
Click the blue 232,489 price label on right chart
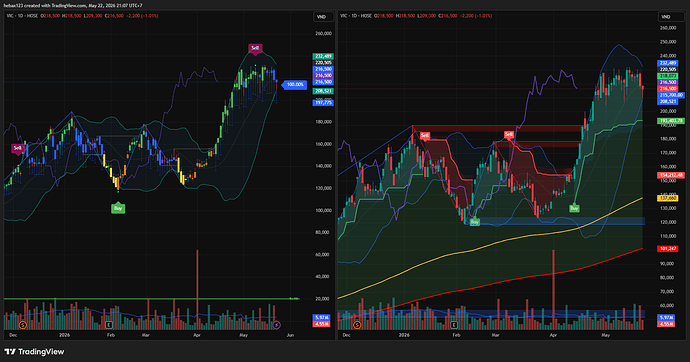pyautogui.click(x=668, y=63)
